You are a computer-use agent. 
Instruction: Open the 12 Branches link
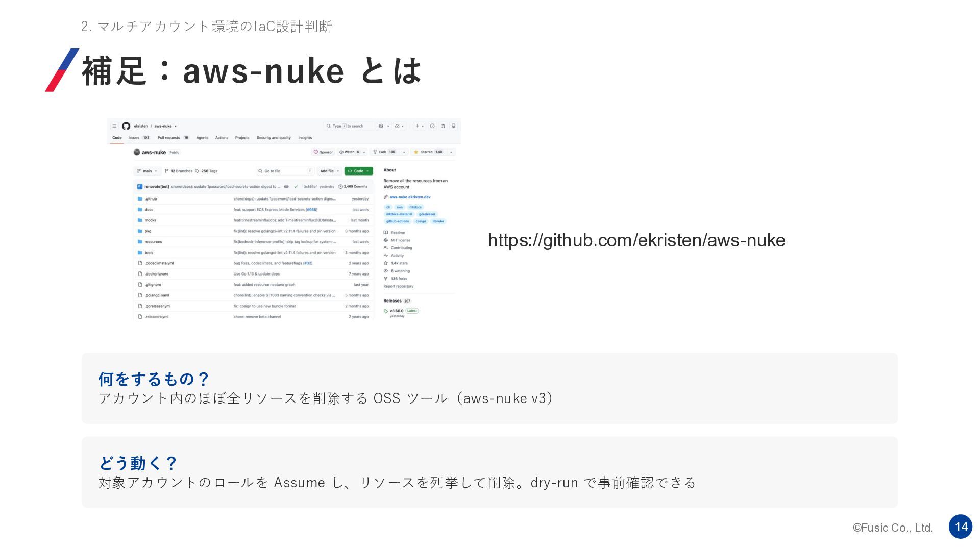point(179,171)
